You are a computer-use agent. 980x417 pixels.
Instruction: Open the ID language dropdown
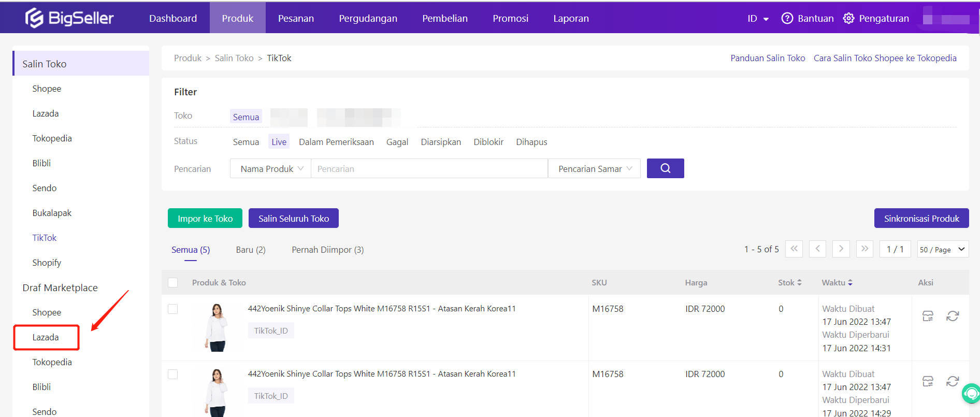click(x=758, y=19)
